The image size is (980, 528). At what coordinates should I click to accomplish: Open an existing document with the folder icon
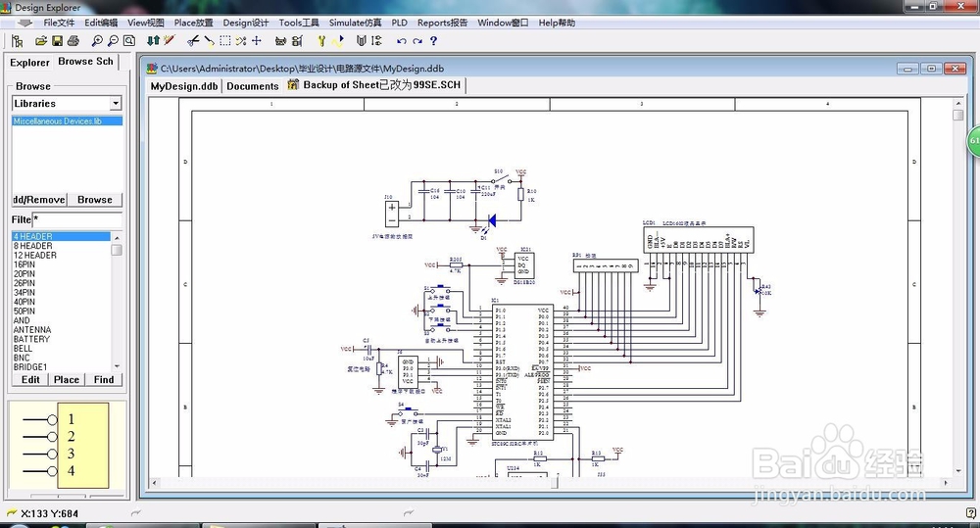click(x=41, y=41)
